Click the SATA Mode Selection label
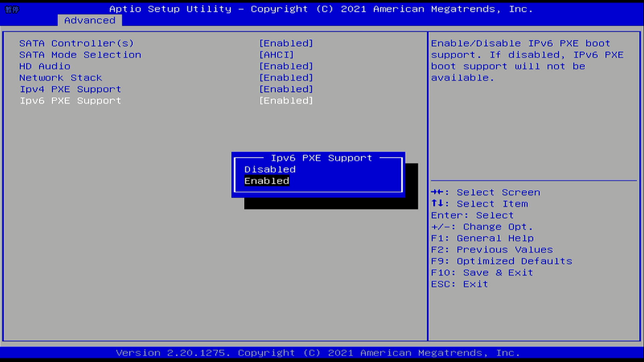Image resolution: width=644 pixels, height=362 pixels. pyautogui.click(x=80, y=55)
